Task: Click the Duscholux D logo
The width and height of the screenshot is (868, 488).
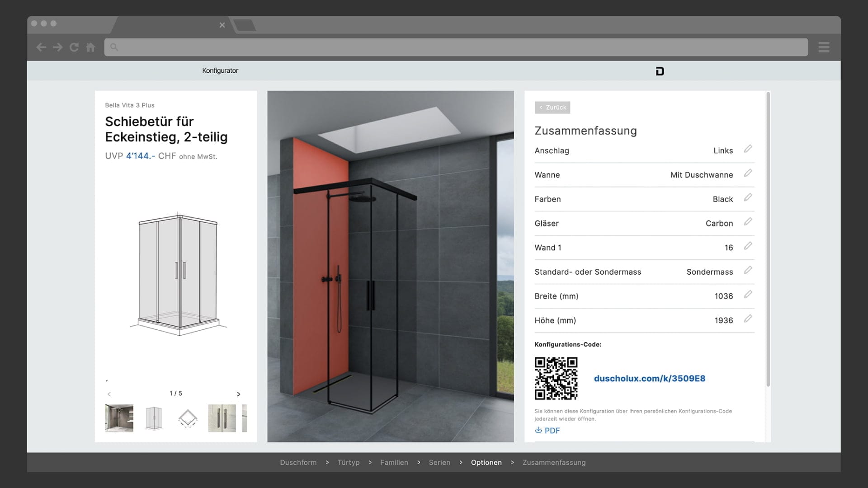Action: [x=660, y=71]
